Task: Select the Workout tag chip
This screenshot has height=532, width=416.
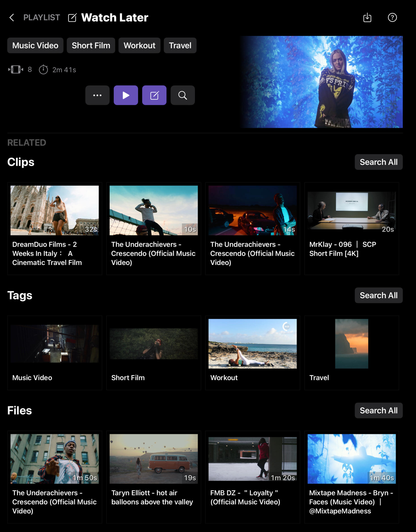Action: coord(139,46)
